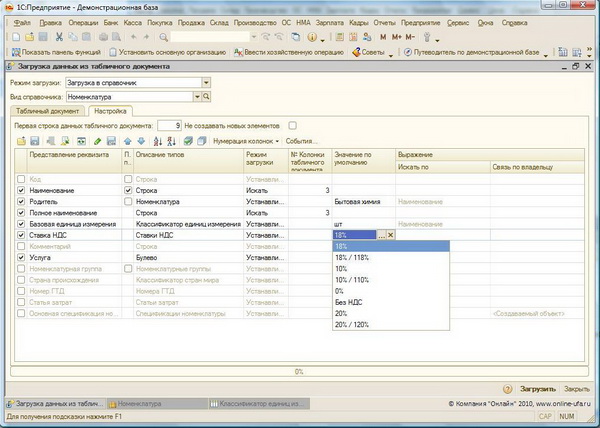Enable the Страна происхождения checkbox
Viewport: 600px width, 428px height.
coord(21,280)
